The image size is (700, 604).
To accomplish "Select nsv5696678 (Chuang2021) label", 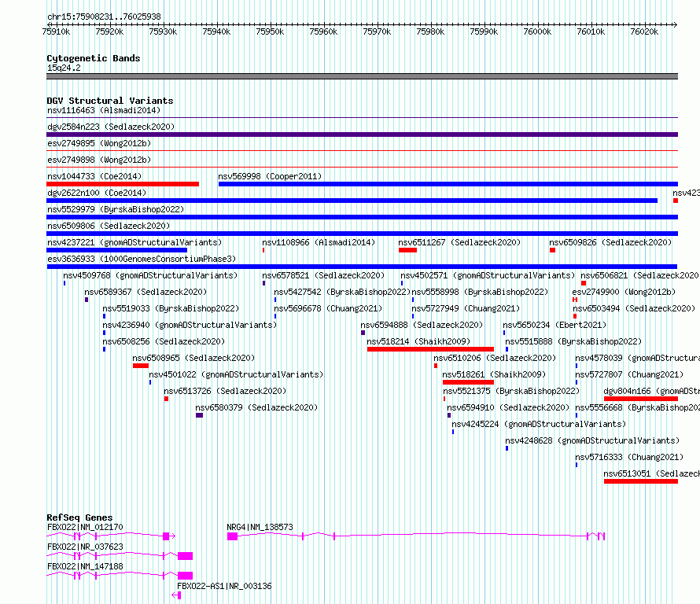I will 328,308.
